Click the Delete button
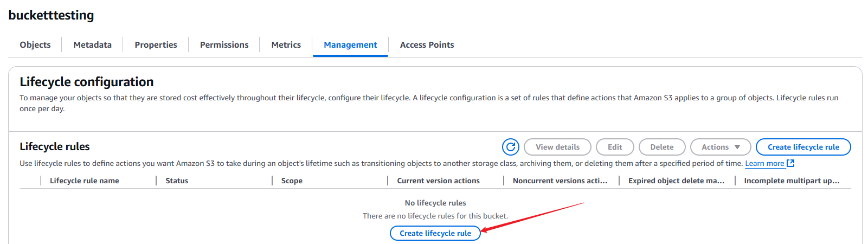Image resolution: width=868 pixels, height=244 pixels. [662, 147]
